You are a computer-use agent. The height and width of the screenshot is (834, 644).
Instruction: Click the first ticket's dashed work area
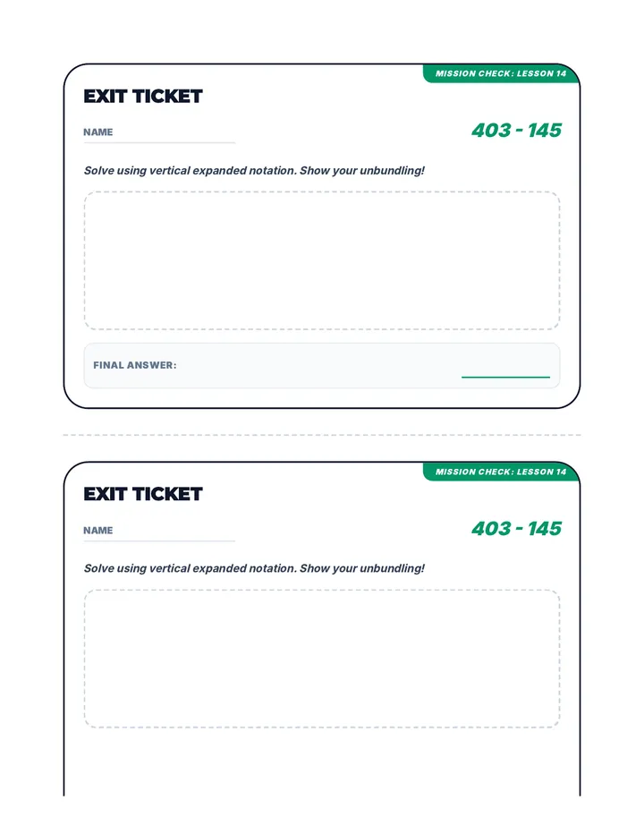322,260
